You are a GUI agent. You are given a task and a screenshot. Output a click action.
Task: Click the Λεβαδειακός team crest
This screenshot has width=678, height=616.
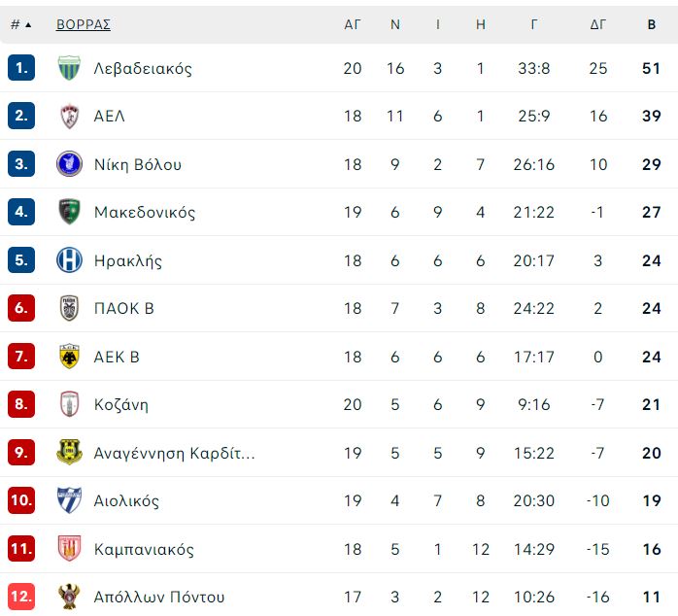click(69, 68)
